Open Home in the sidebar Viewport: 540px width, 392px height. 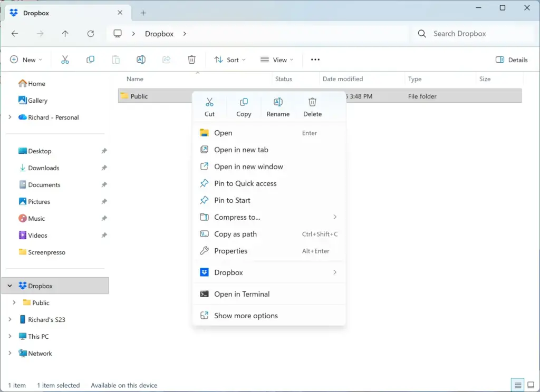point(36,84)
